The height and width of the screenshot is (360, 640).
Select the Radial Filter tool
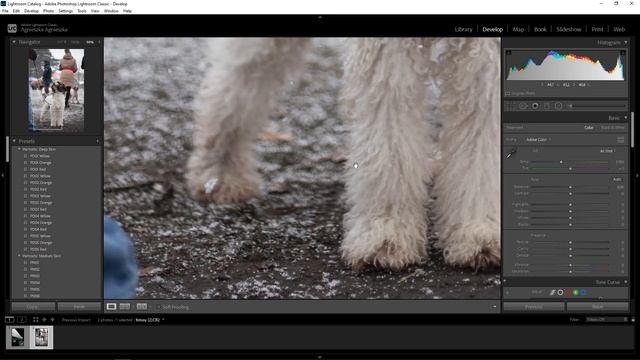pos(558,106)
